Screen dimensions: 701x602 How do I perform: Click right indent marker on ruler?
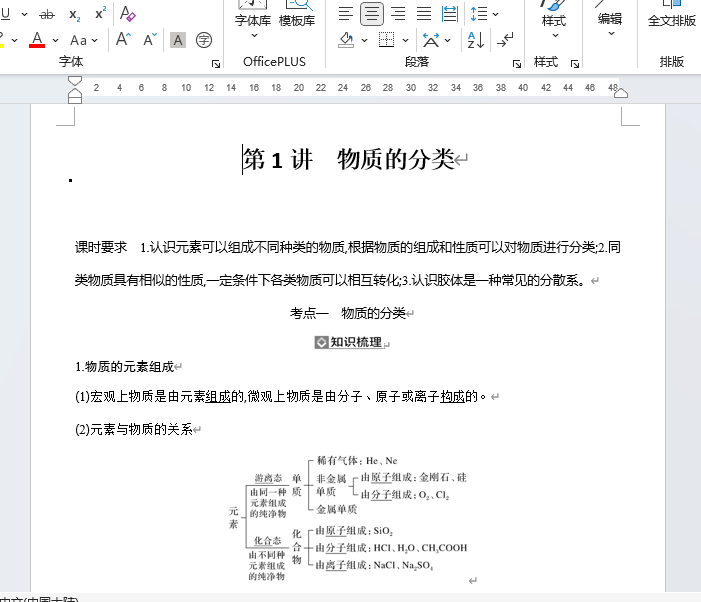[621, 93]
